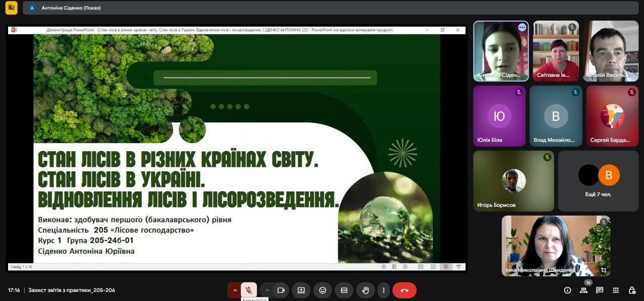
Task: Start Slide Show from the status bar
Action: coord(458,267)
